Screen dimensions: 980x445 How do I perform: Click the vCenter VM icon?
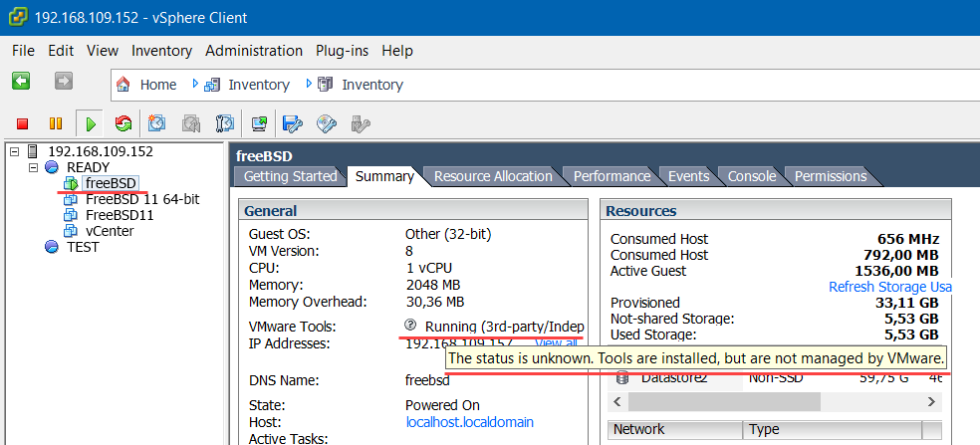70,231
